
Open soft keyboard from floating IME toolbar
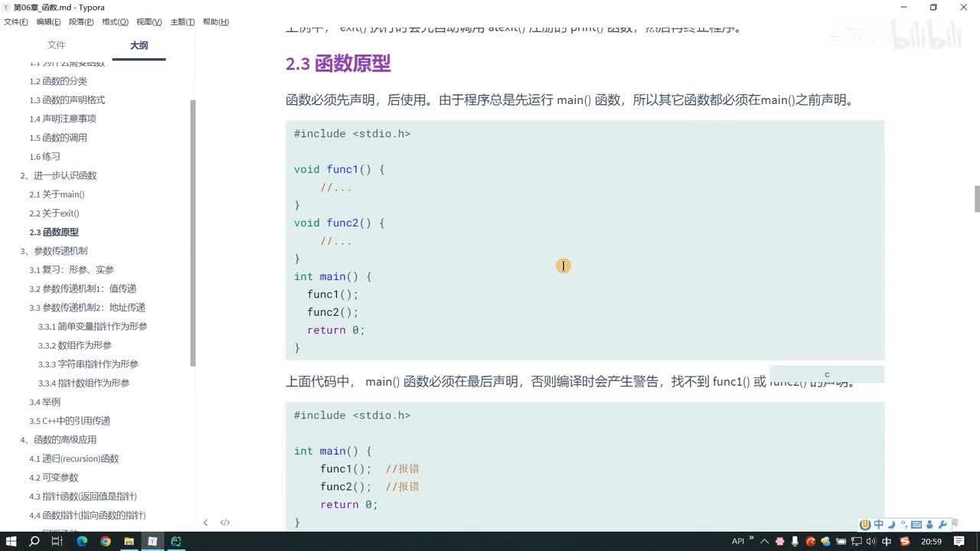[x=916, y=524]
